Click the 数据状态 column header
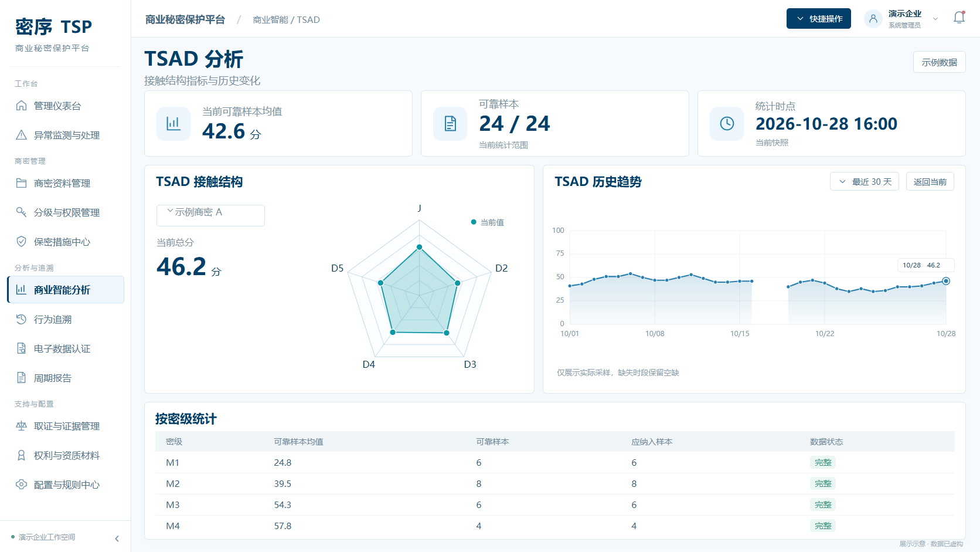The height and width of the screenshot is (552, 980). pos(826,441)
